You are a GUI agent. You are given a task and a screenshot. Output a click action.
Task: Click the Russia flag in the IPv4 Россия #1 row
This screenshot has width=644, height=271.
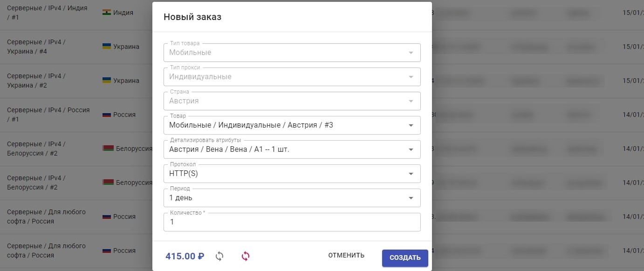[x=107, y=115]
